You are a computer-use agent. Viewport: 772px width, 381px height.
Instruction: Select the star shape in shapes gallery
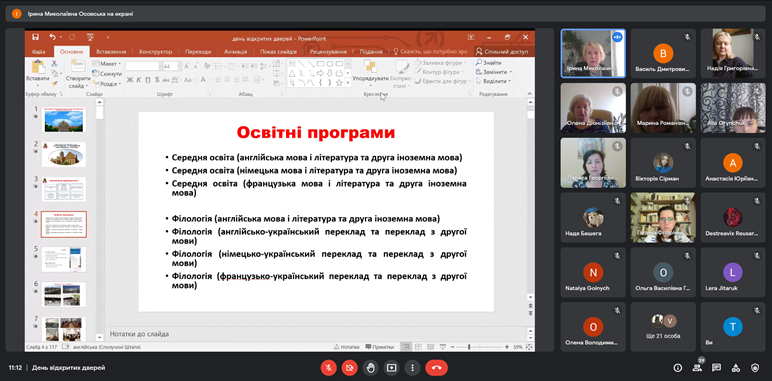tap(339, 82)
